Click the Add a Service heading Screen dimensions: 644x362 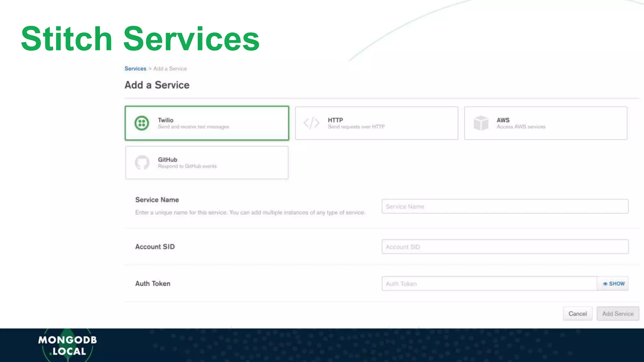[x=157, y=85]
